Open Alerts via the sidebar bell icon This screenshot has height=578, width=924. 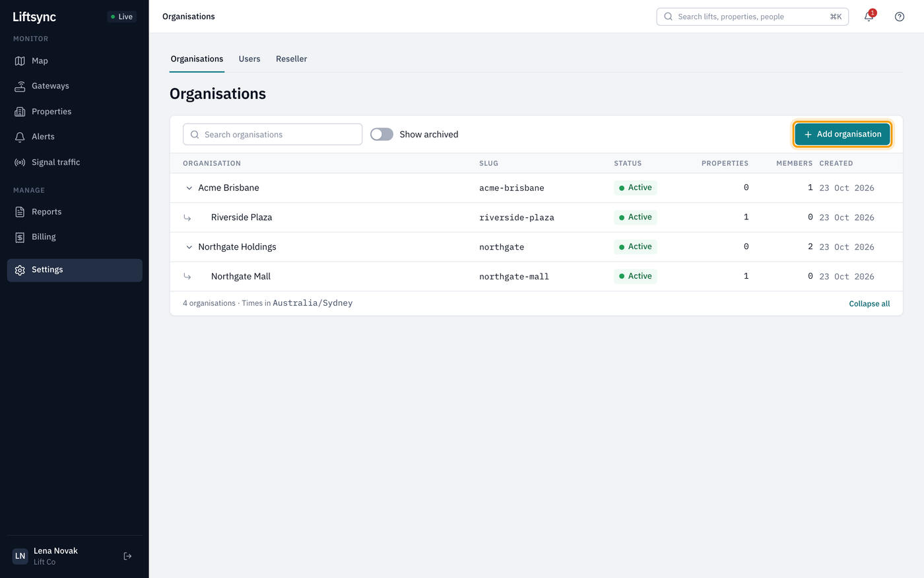pos(20,137)
